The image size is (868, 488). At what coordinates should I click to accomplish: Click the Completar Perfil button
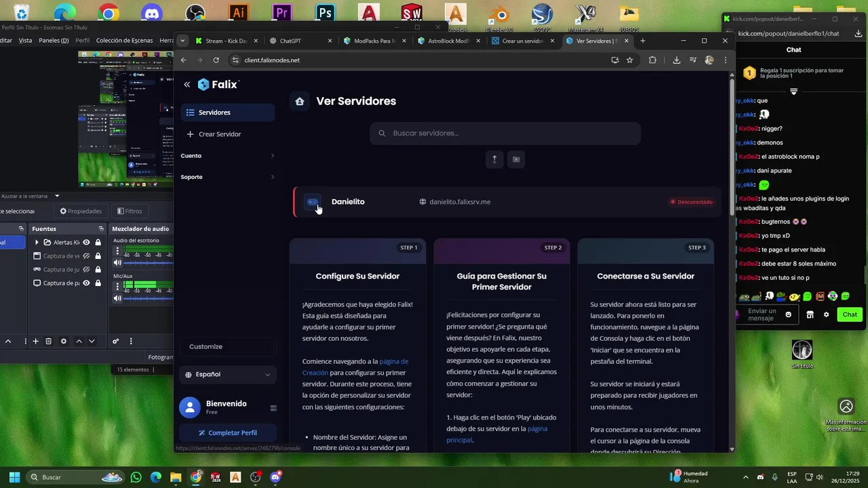pyautogui.click(x=227, y=432)
